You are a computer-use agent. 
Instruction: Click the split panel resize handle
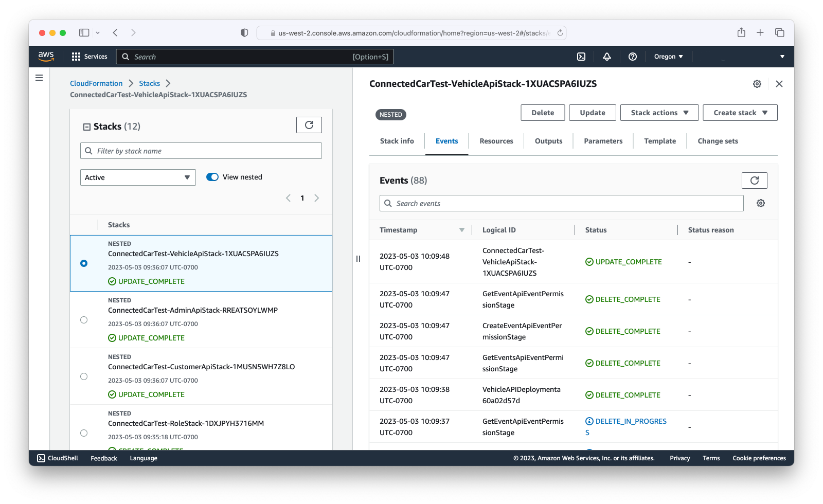tap(358, 259)
